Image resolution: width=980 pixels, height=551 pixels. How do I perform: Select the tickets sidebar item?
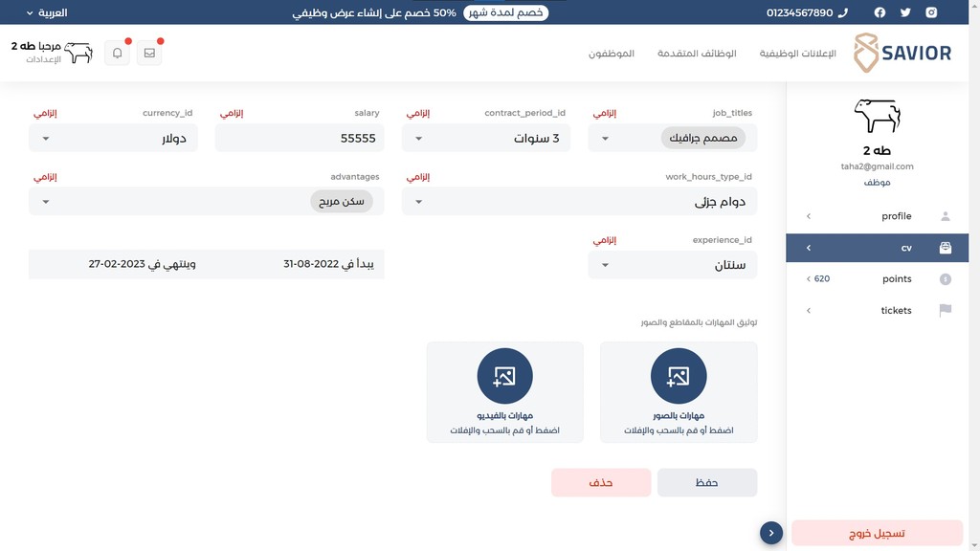(x=877, y=311)
